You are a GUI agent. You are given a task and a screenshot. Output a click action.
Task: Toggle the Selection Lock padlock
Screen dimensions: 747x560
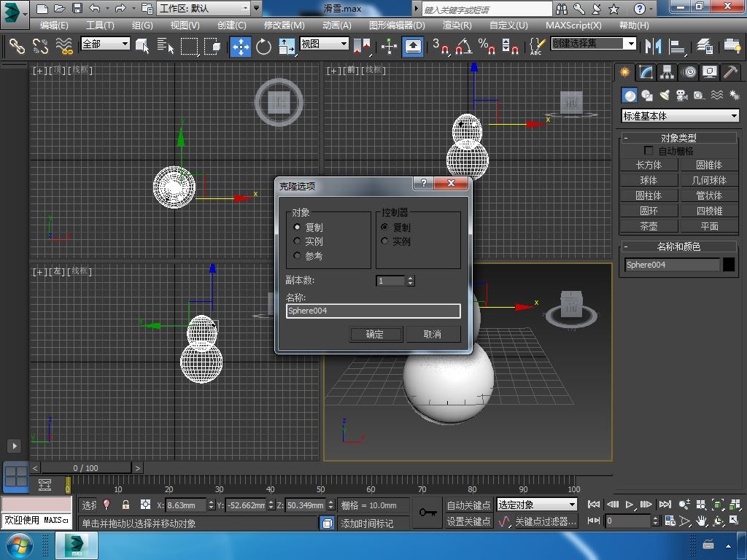[125, 505]
